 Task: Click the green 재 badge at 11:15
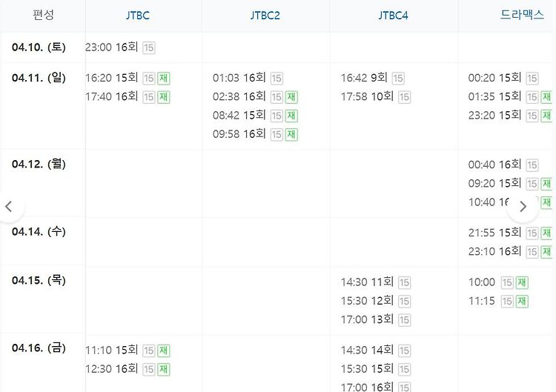(x=522, y=302)
